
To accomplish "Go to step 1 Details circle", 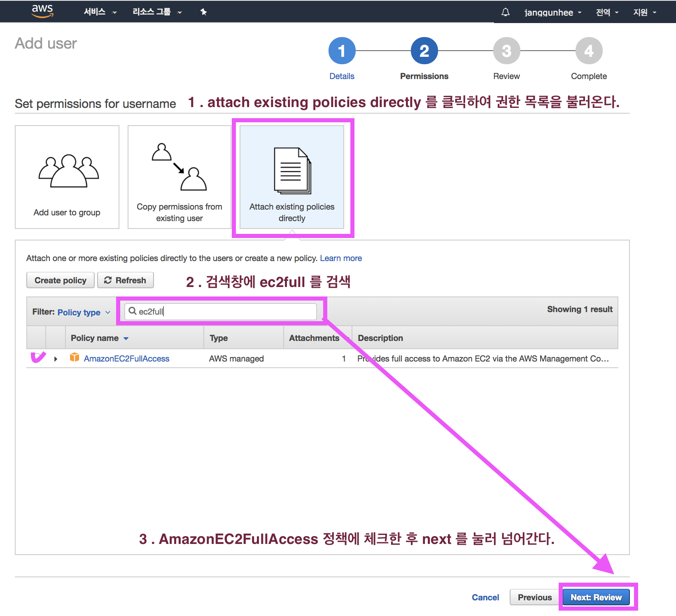I will point(342,51).
